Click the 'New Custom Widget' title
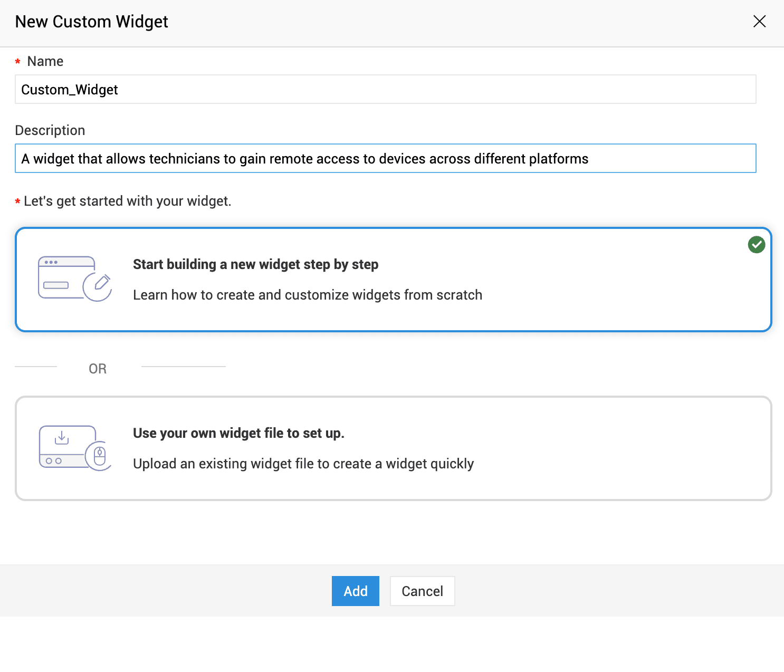This screenshot has width=784, height=672. coord(91,22)
